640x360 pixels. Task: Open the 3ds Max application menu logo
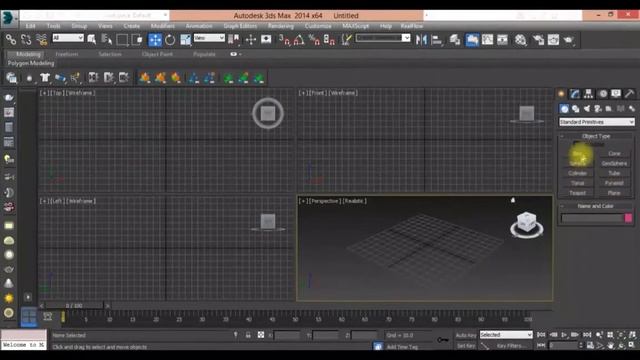pyautogui.click(x=9, y=18)
